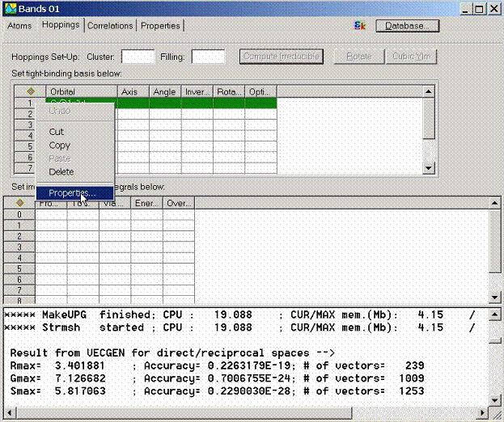Click the colorful logo icon beside Database
This screenshot has height=422, width=504.
(361, 26)
